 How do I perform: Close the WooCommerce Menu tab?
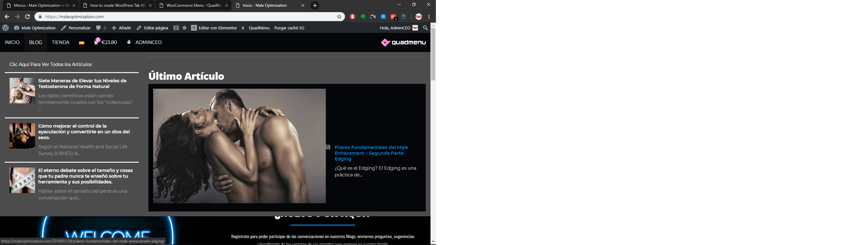coord(227,5)
